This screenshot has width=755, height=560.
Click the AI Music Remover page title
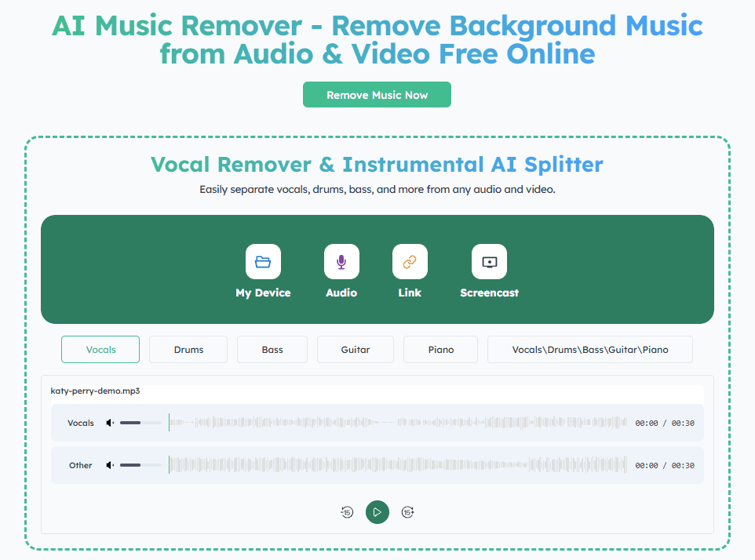coord(377,39)
